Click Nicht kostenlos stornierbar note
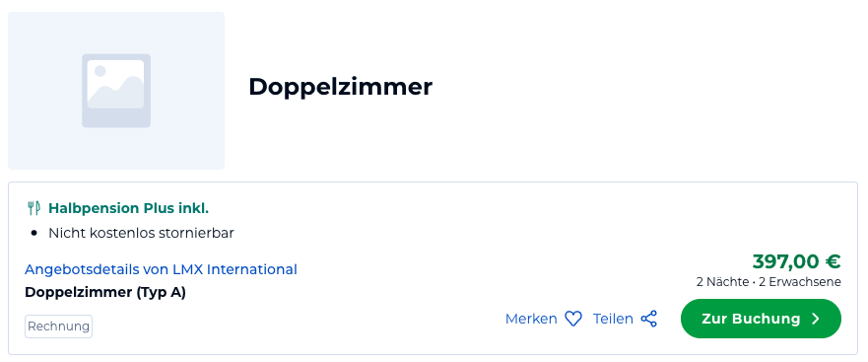Viewport: 868px width, 362px height. click(x=141, y=233)
